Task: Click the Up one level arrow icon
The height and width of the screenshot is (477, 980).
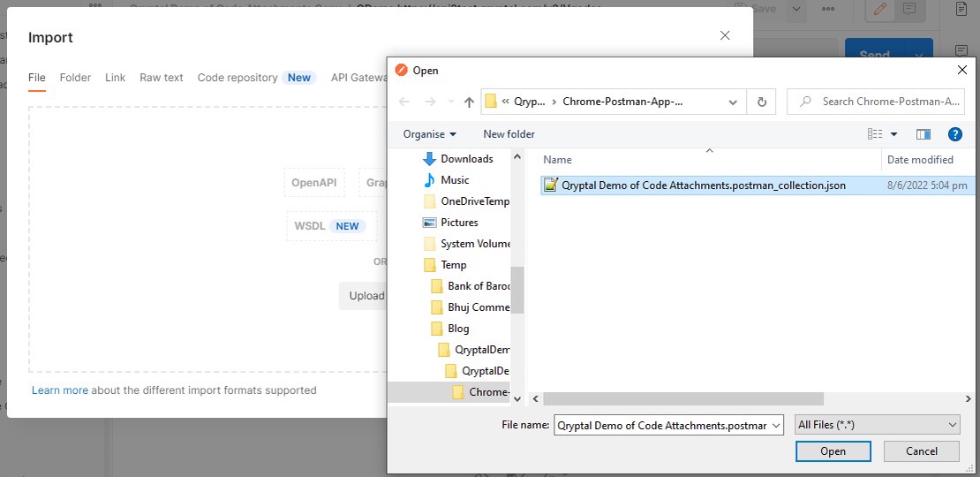Action: [469, 102]
